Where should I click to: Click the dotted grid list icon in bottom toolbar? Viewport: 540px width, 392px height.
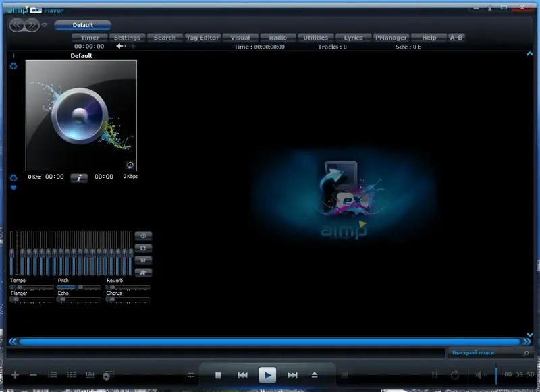tap(72, 374)
